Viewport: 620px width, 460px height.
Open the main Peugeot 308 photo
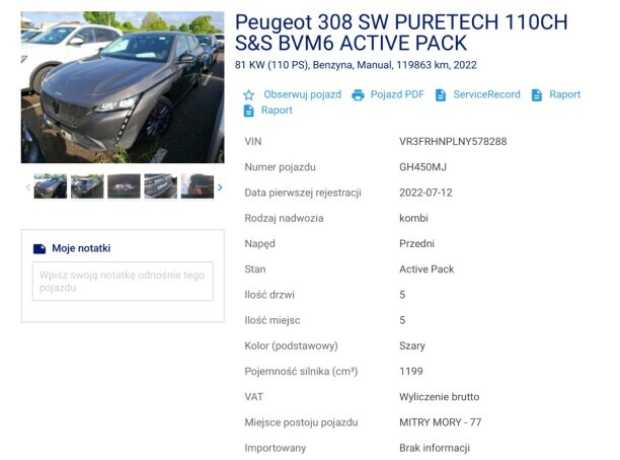123,87
